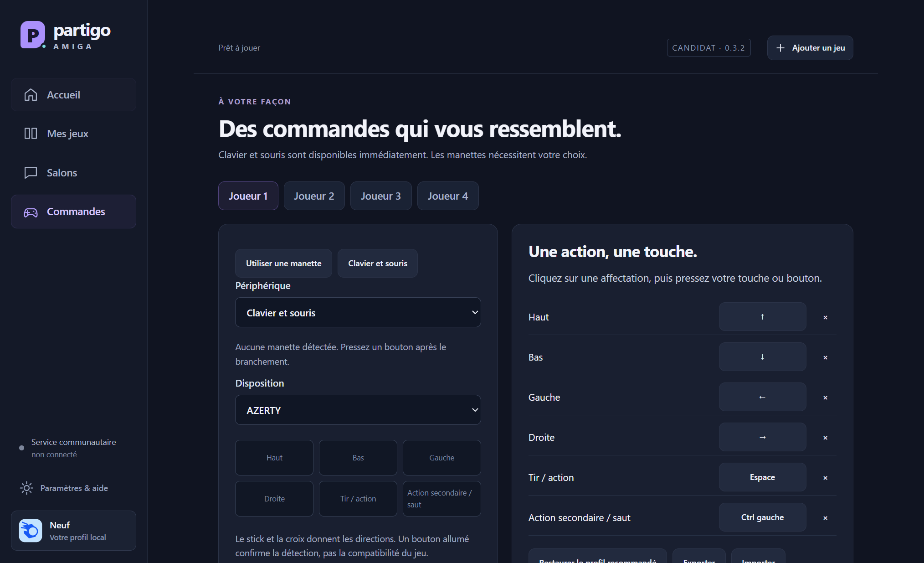Image resolution: width=924 pixels, height=563 pixels.
Task: Go to Mes jeux
Action: coord(74,134)
